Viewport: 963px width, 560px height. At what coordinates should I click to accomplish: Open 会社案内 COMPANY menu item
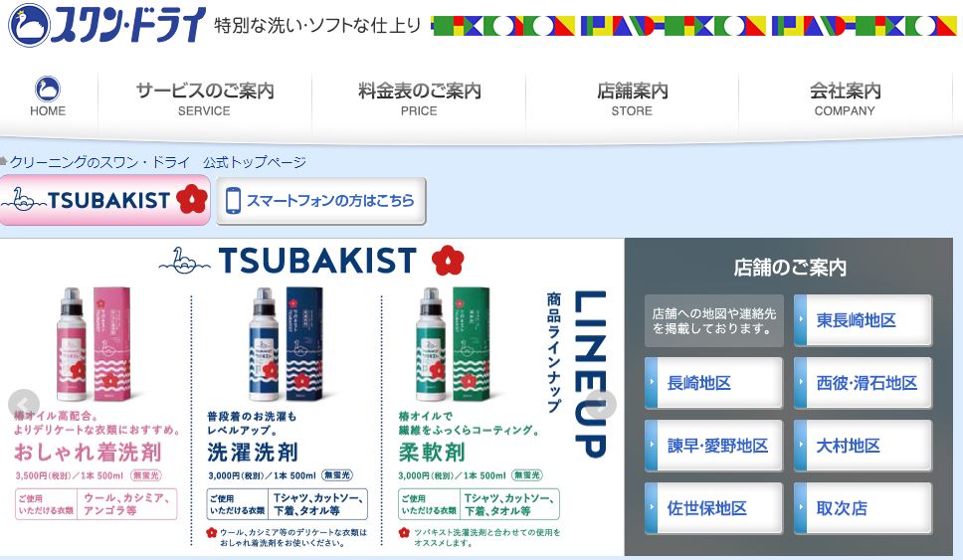pos(845,98)
